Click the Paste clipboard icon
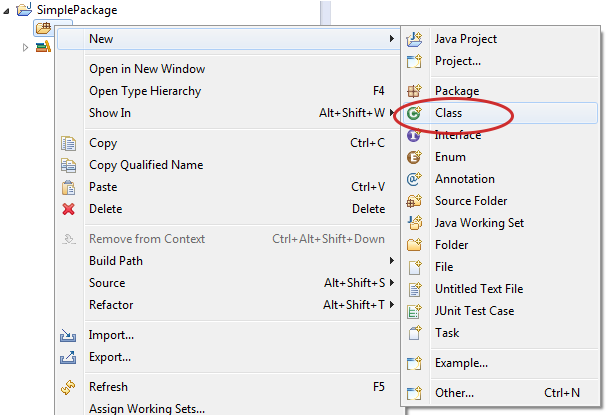 69,187
